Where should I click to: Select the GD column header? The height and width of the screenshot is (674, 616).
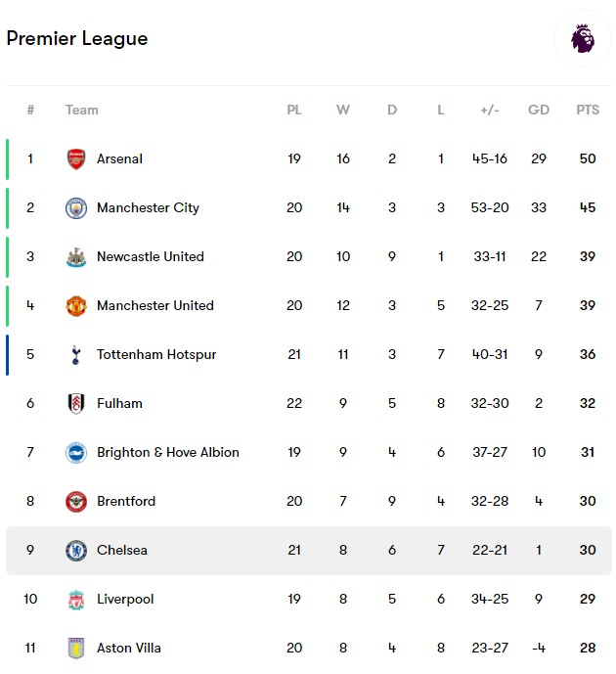(538, 110)
